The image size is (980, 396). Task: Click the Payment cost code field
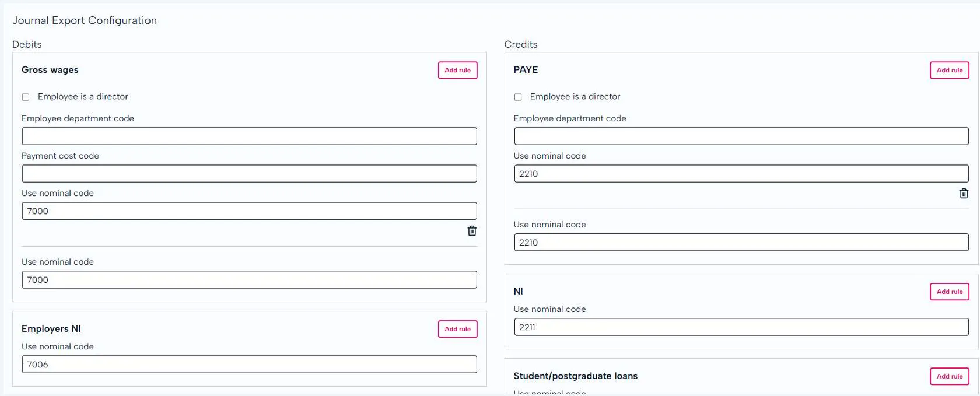tap(249, 174)
